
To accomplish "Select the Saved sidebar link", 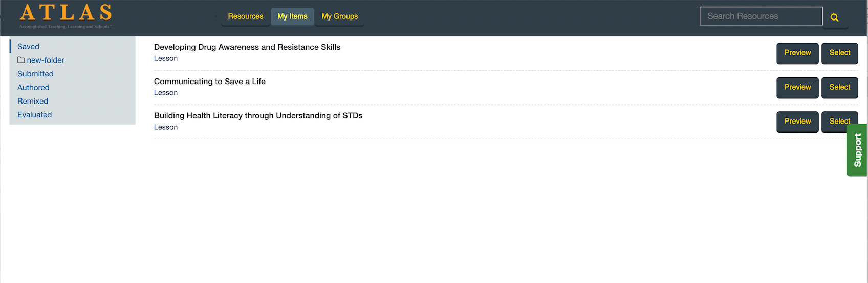I will click(28, 46).
